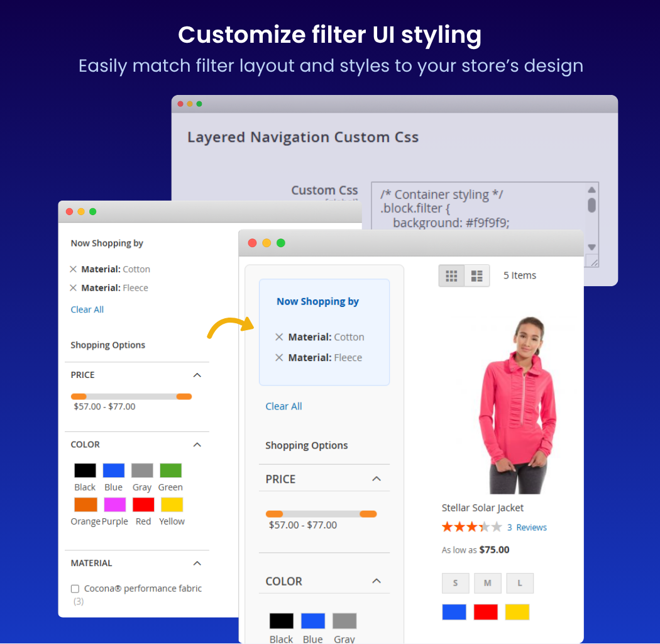Collapse MATERIAL section in left window
This screenshot has height=644, width=660.
[x=197, y=563]
